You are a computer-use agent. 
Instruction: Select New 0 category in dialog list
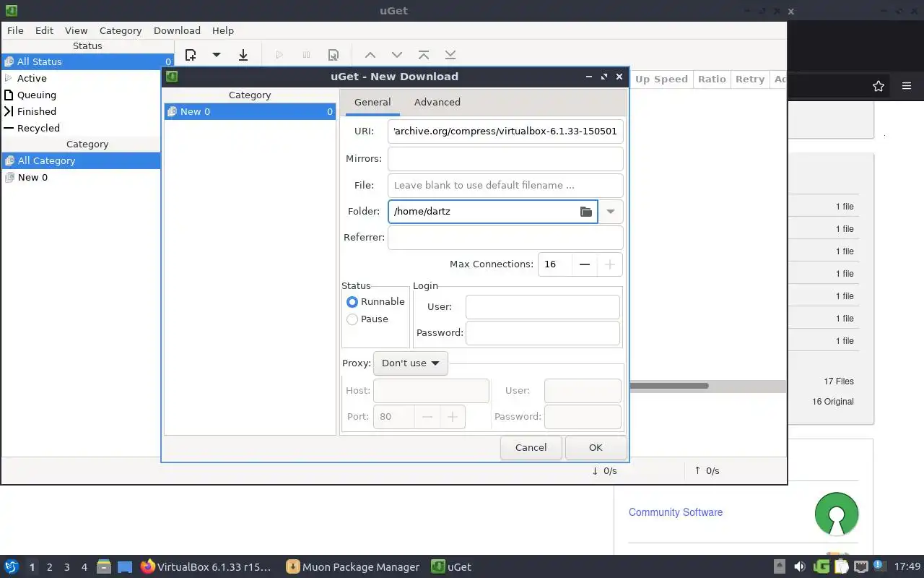(x=250, y=111)
